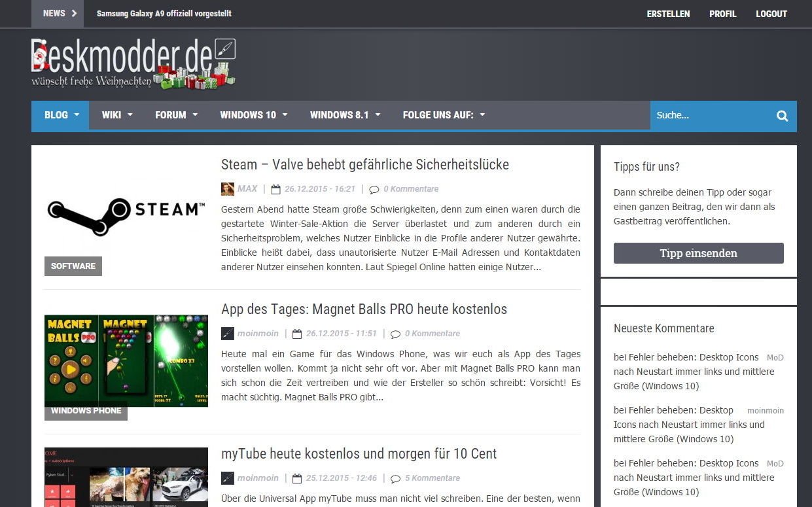This screenshot has height=507, width=812.
Task: Open the Steam Sicherheitslücke article title
Action: (365, 165)
